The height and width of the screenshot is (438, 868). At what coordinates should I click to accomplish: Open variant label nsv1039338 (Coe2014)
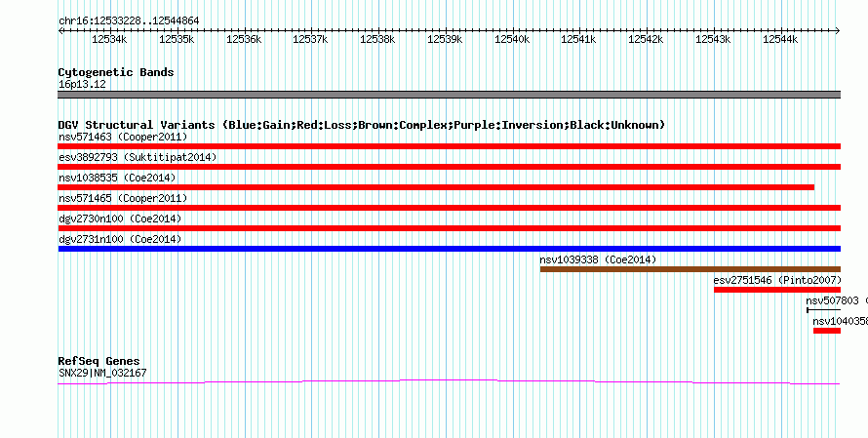(598, 259)
